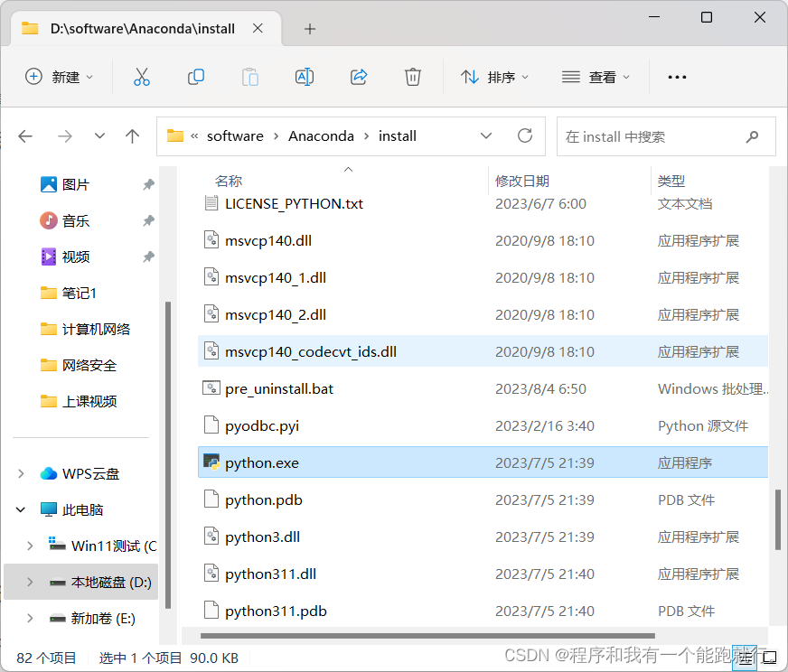Refresh the install folder view

pyautogui.click(x=525, y=135)
